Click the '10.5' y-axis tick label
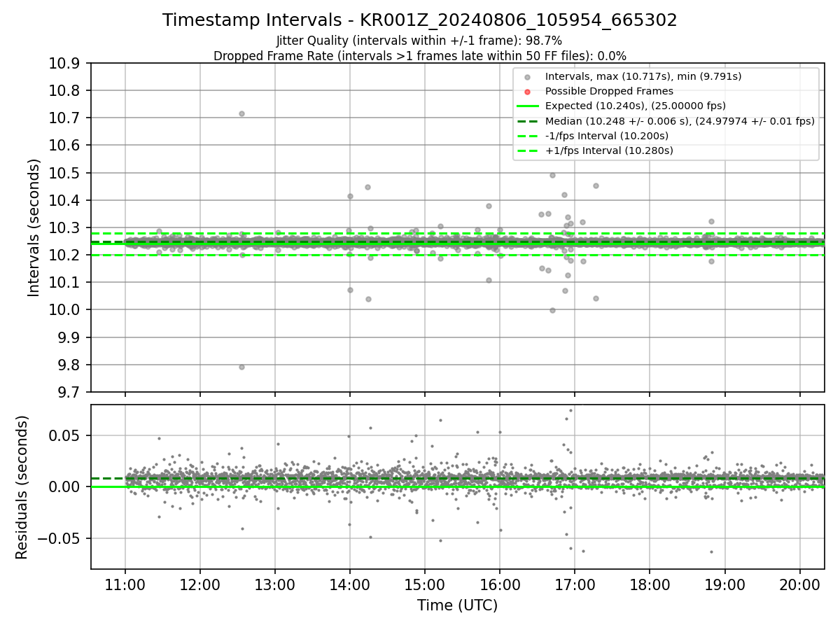Screen dimensions: 840x630 66,173
